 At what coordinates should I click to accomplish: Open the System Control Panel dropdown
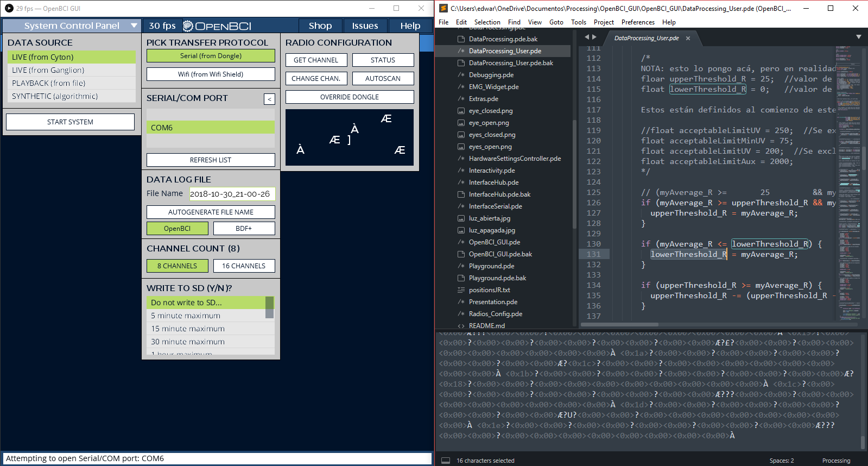(72, 26)
